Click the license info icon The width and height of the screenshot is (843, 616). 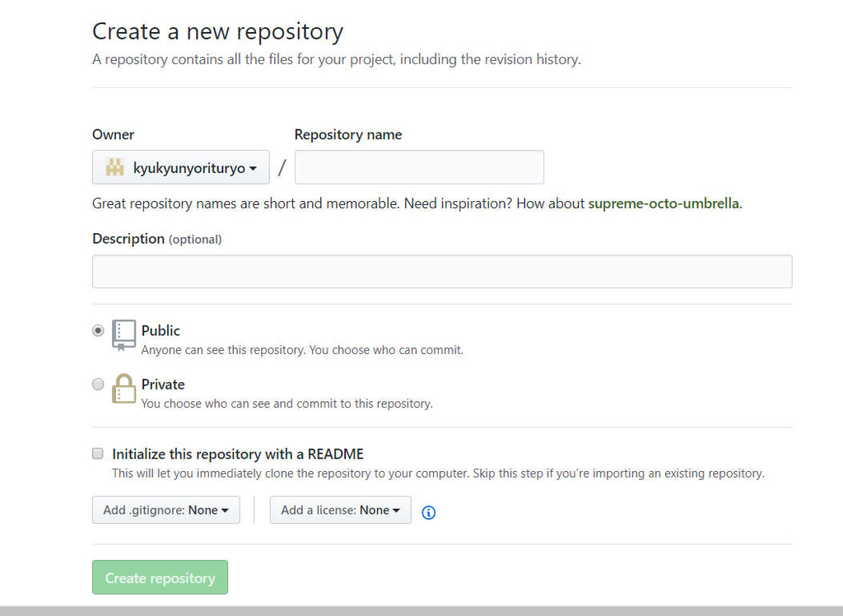pyautogui.click(x=428, y=512)
